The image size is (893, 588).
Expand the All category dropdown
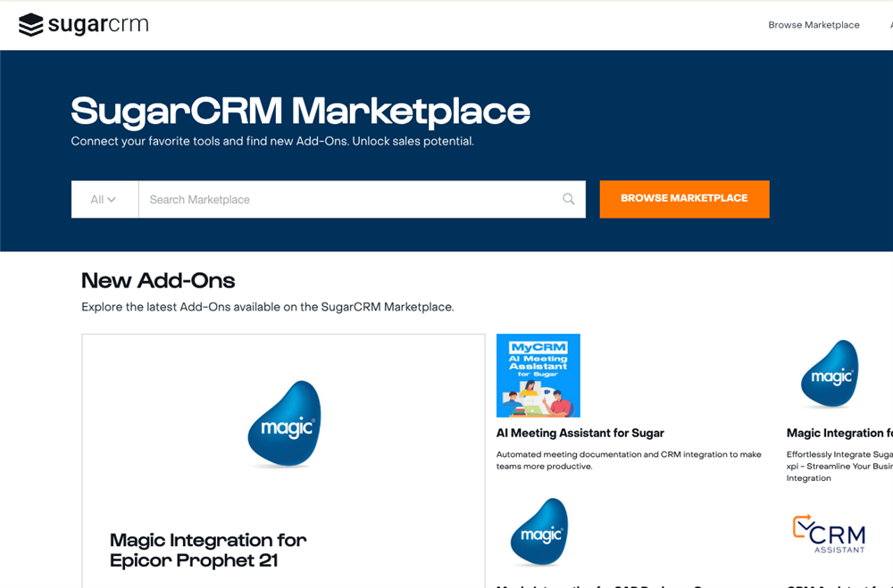click(x=104, y=200)
